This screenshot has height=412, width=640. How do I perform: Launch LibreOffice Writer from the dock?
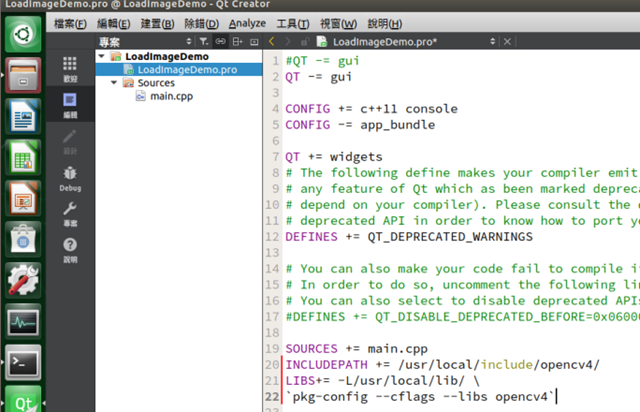tap(23, 116)
